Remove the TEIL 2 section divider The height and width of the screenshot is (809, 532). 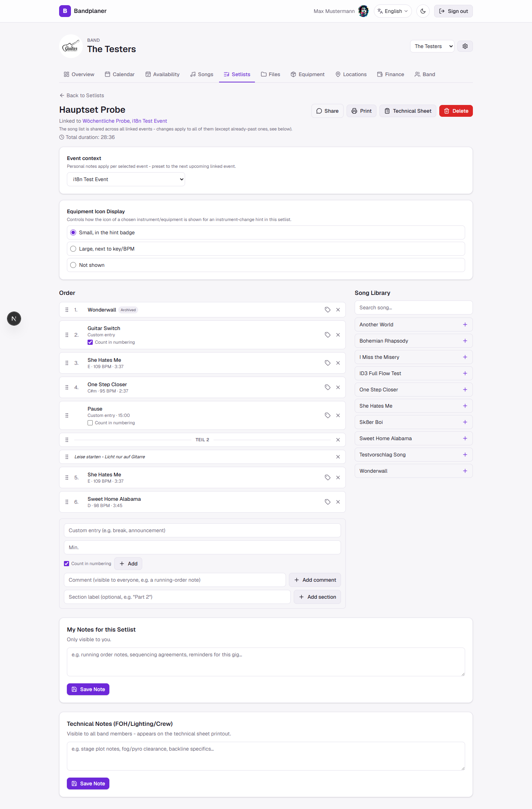[338, 440]
